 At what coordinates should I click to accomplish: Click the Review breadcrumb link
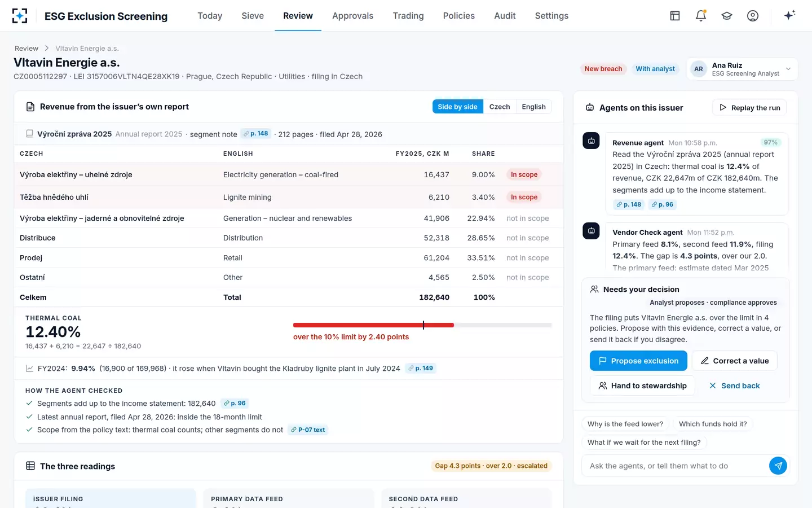click(27, 49)
